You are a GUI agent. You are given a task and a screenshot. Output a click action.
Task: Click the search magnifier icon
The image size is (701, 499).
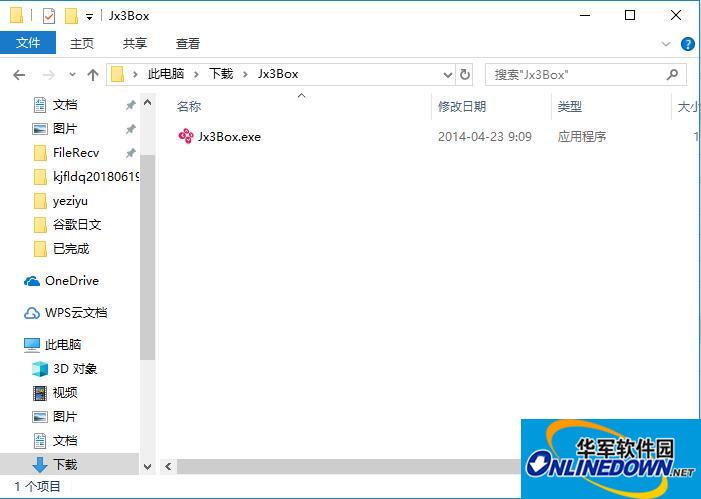point(672,74)
